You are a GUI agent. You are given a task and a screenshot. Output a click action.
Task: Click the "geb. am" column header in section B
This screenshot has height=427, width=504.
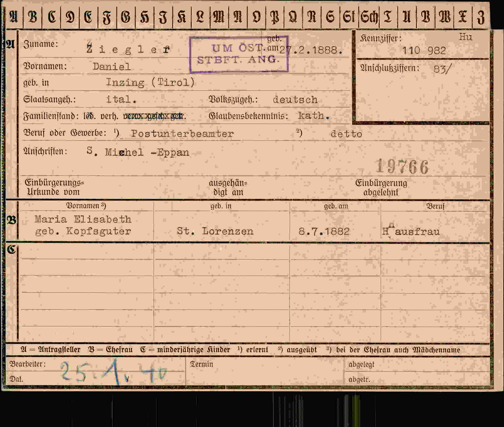tap(336, 206)
